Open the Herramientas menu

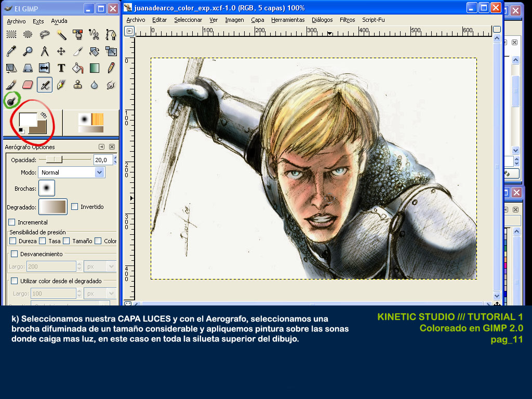coord(288,20)
